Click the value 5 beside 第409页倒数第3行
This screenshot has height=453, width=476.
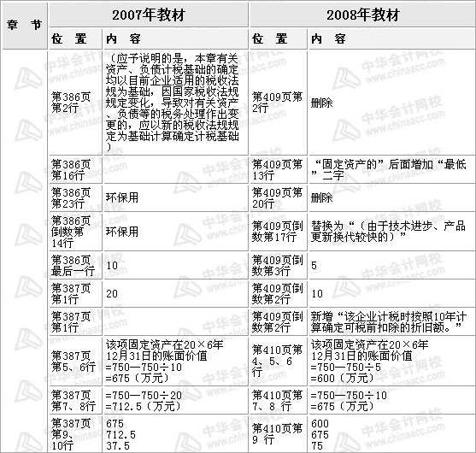(314, 266)
